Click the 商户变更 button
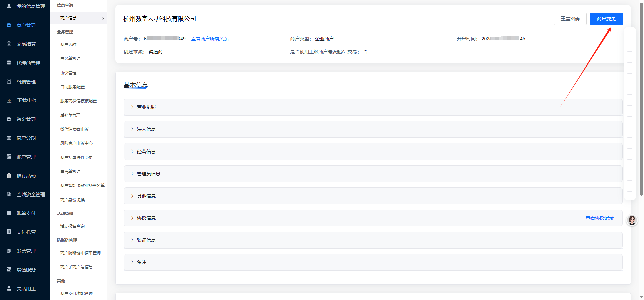644x300 pixels. tap(606, 19)
